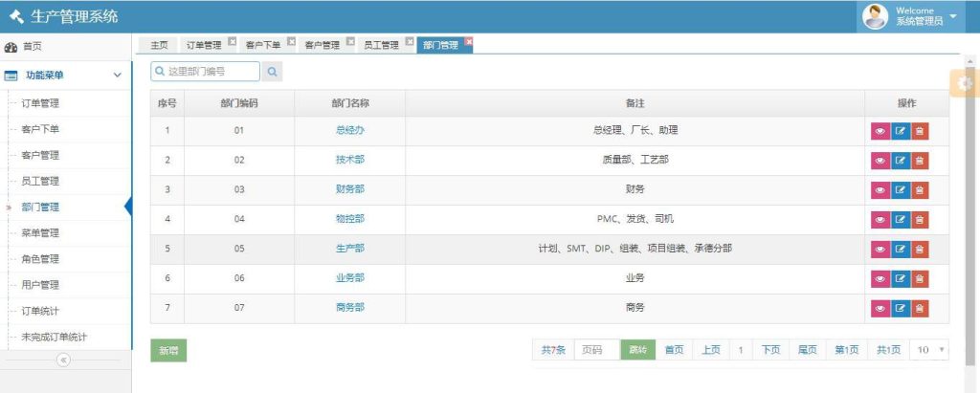980x393 pixels.
Task: Open the page size dropdown showing 10
Action: click(x=929, y=350)
